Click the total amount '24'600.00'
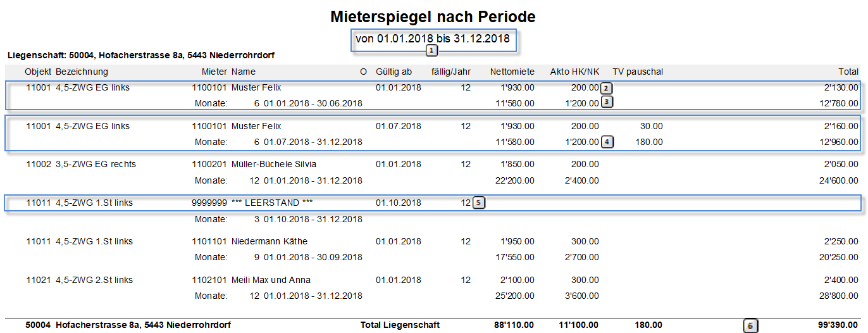 (839, 180)
